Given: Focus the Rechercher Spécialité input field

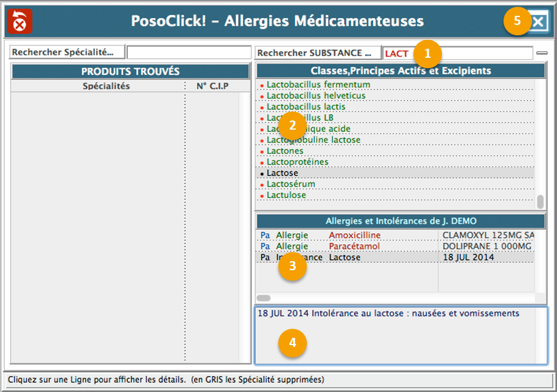Looking at the screenshot, I should 189,53.
